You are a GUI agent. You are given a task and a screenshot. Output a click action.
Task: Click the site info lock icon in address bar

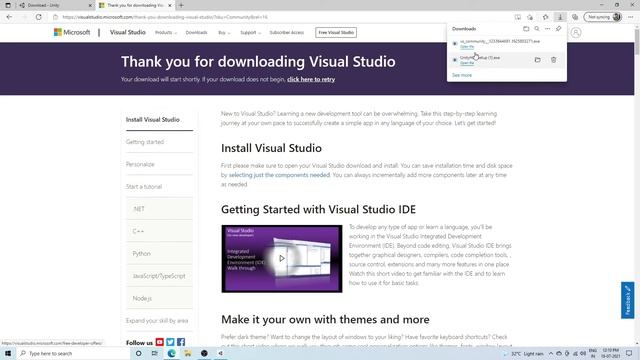(56, 17)
